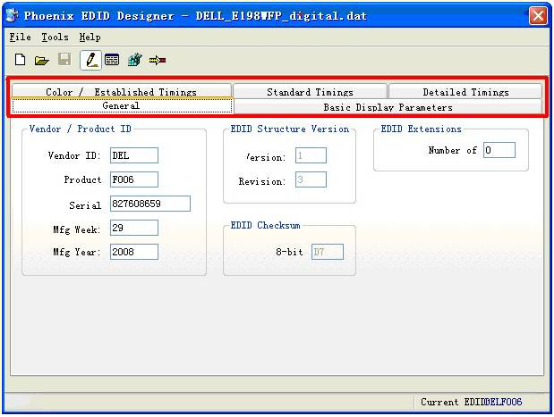
Task: Open the Basic Display Parameters tab
Action: [388, 107]
